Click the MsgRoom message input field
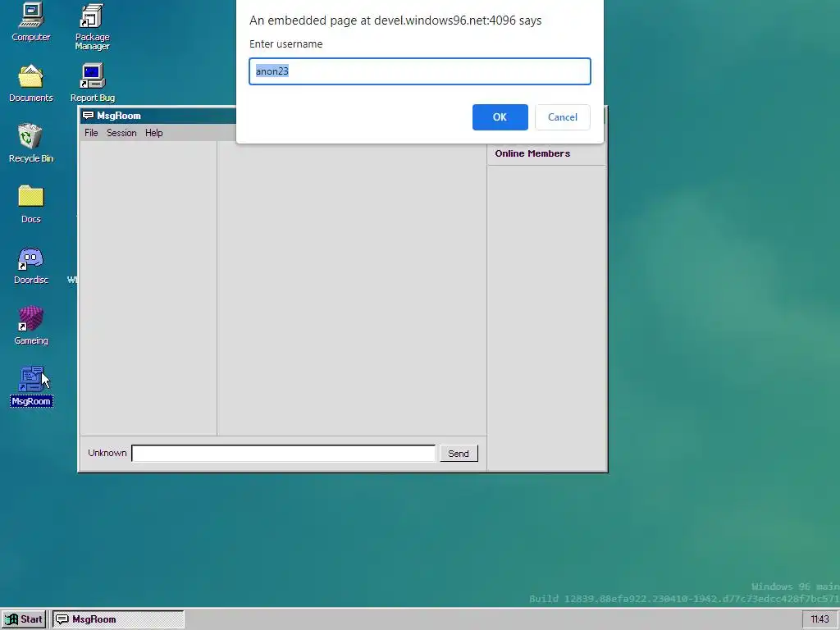840x630 pixels. [283, 453]
